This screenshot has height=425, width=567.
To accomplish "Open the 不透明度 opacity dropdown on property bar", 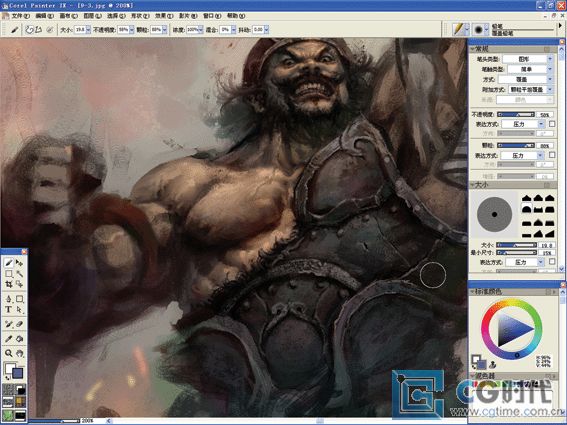I will point(132,30).
